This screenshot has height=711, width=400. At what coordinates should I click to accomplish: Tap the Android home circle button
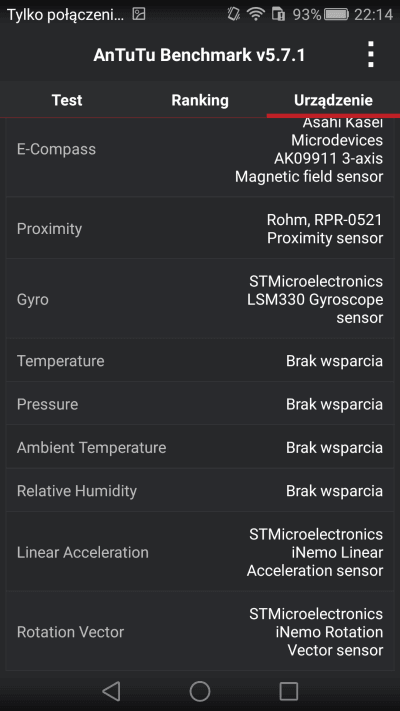coord(200,692)
